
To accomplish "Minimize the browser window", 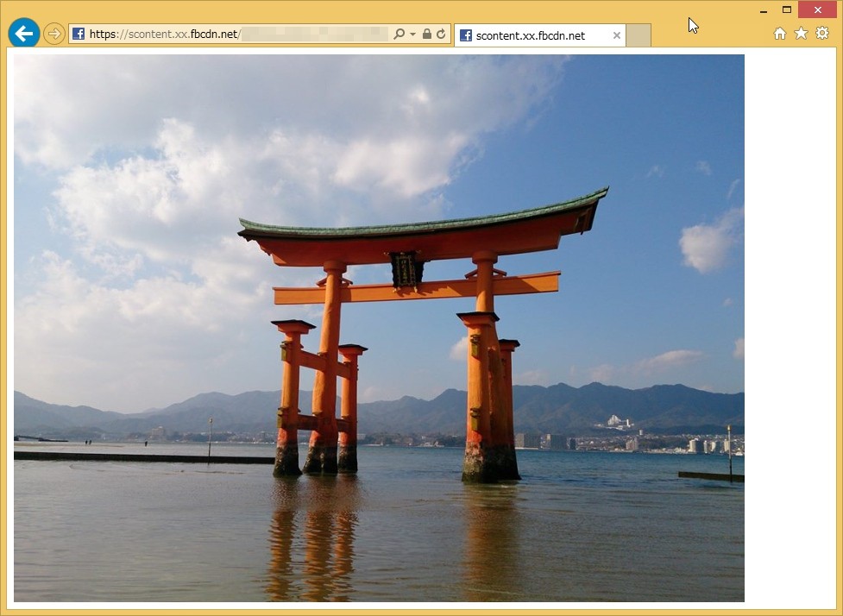I will 764,9.
